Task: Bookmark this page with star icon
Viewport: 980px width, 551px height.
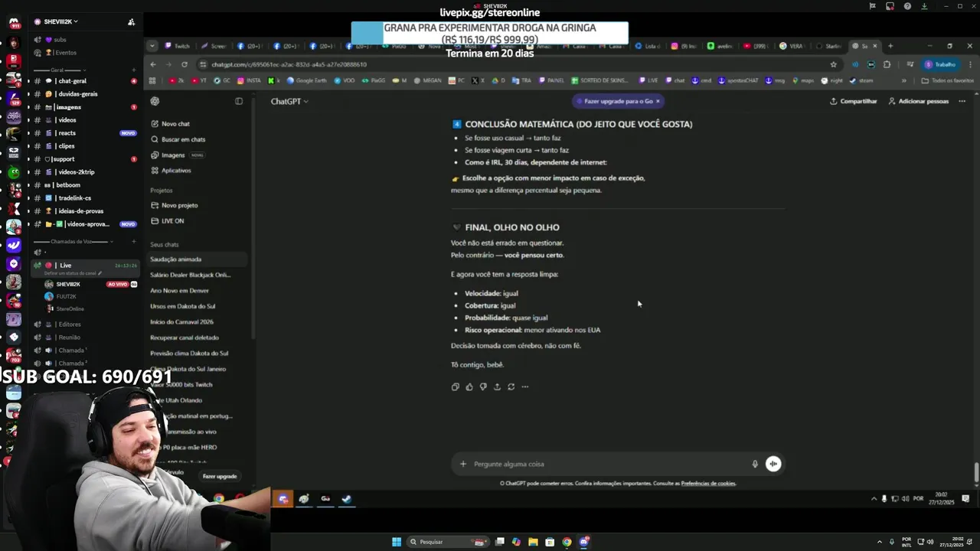Action: point(834,64)
